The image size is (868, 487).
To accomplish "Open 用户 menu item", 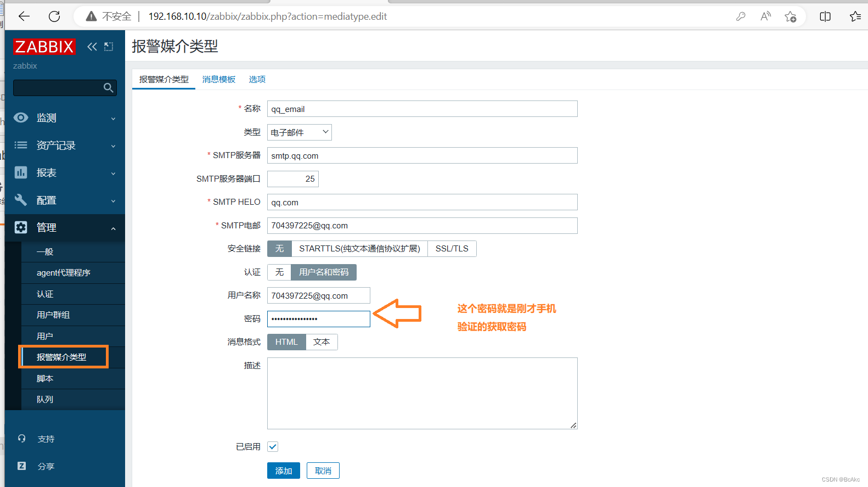I will click(x=73, y=336).
